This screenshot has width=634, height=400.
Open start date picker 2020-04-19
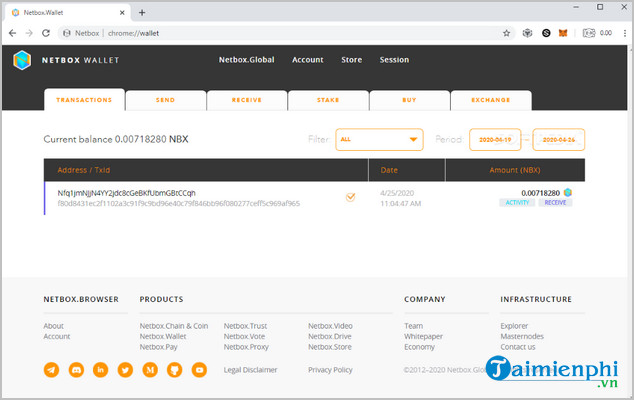pos(495,140)
